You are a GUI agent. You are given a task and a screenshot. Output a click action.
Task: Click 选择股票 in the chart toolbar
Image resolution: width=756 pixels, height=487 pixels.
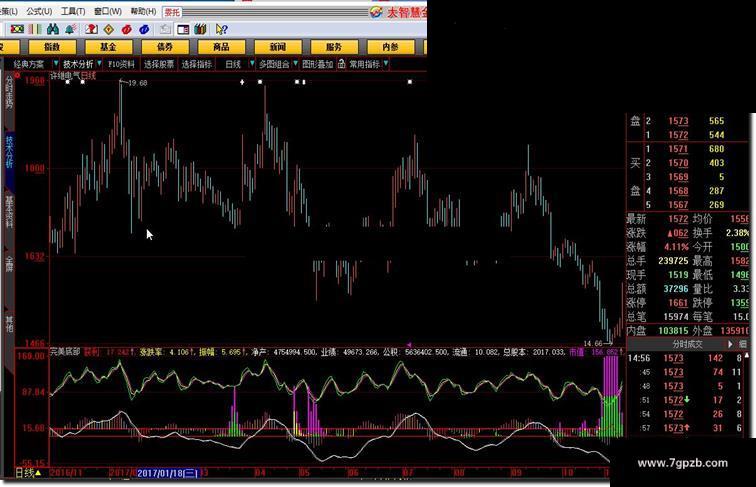[x=159, y=64]
